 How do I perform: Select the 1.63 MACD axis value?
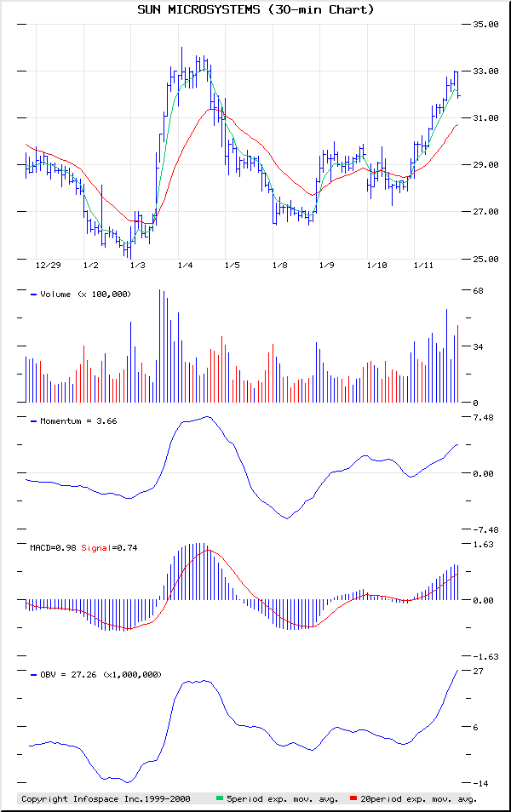click(x=483, y=544)
